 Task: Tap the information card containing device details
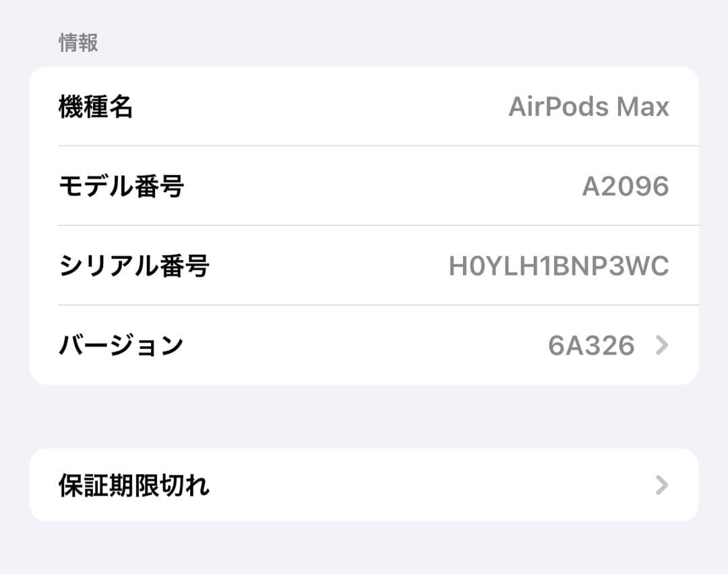pyautogui.click(x=364, y=226)
